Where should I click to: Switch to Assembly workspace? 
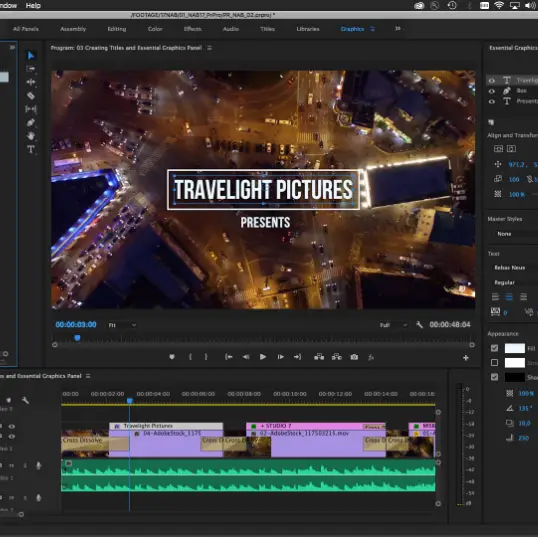[73, 29]
